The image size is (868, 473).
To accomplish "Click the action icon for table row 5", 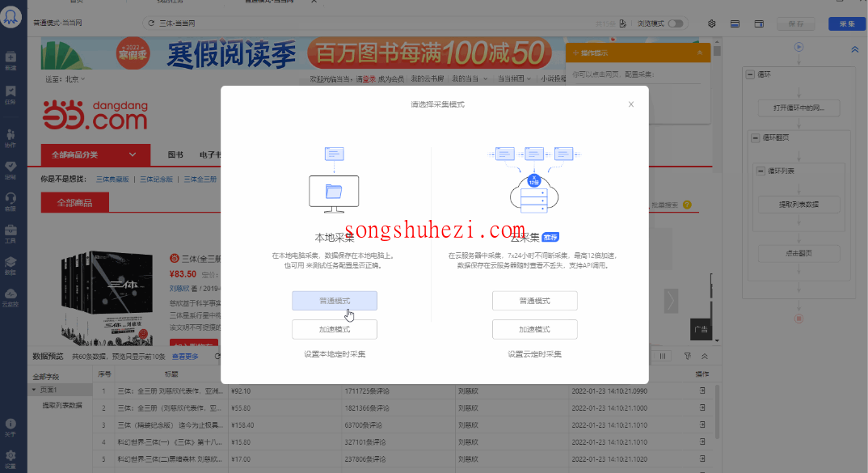I will click(702, 458).
